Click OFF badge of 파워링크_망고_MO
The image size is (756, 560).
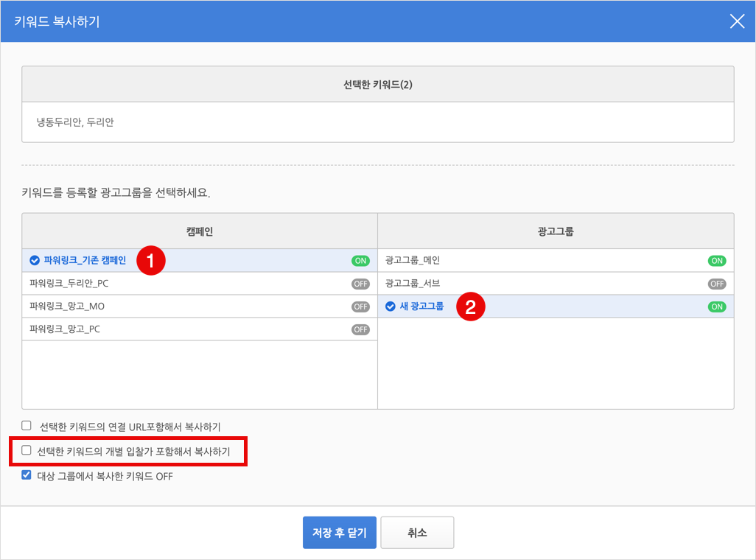[x=360, y=307]
